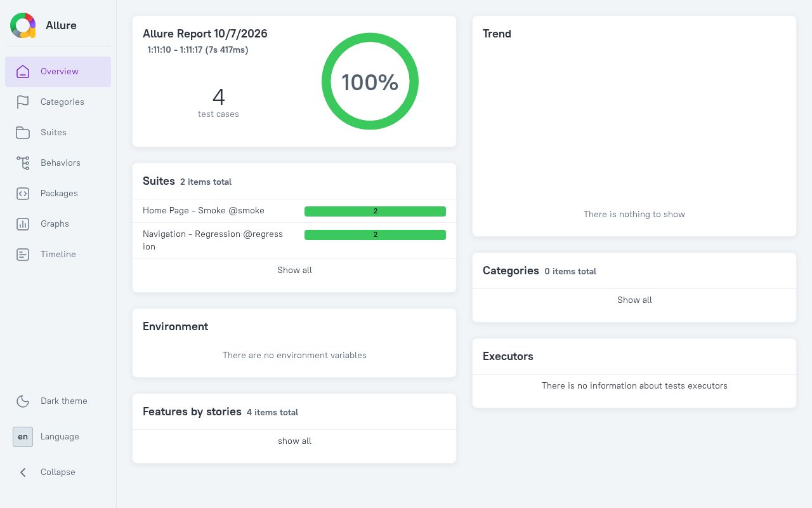The image size is (812, 508).
Task: Show all suites
Action: coord(294,271)
